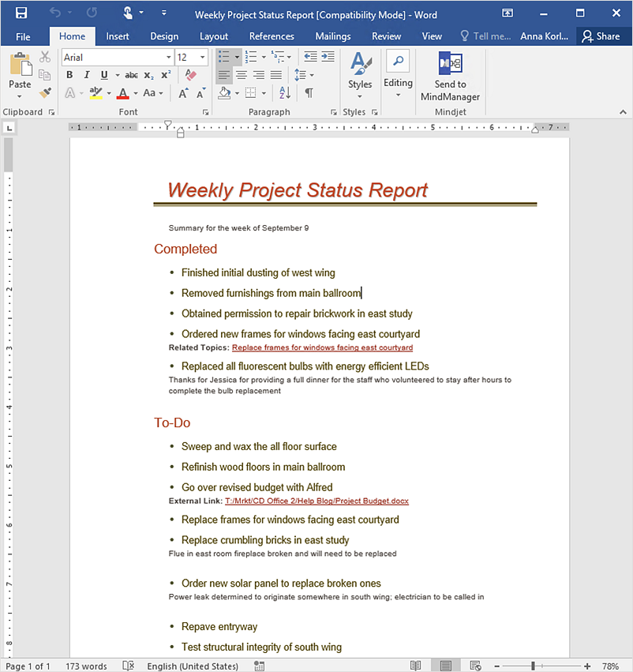
Task: Open the References tab
Action: [272, 36]
